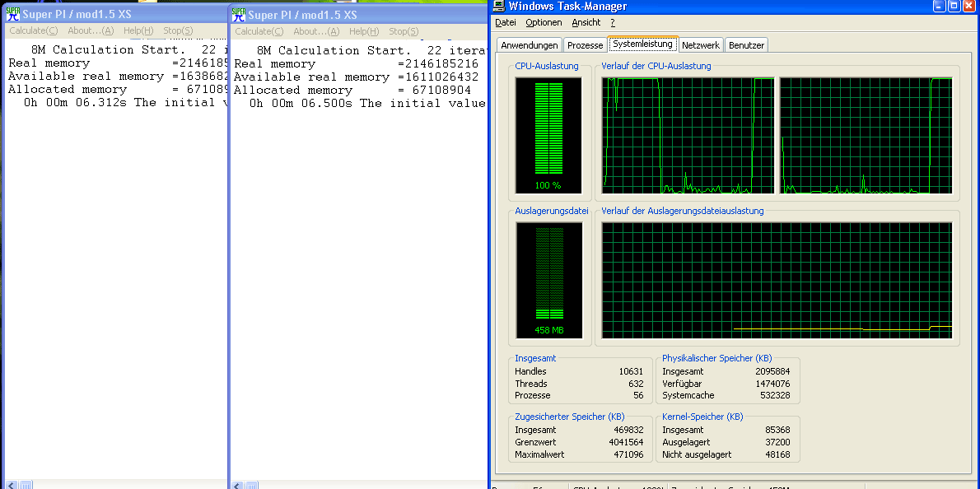Switch to Benutzer tab

746,45
